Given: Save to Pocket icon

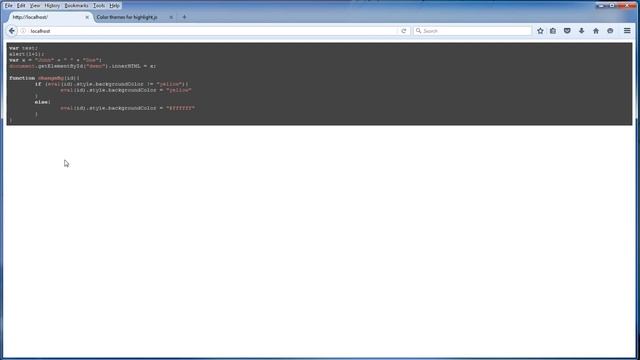Looking at the screenshot, I should point(567,31).
